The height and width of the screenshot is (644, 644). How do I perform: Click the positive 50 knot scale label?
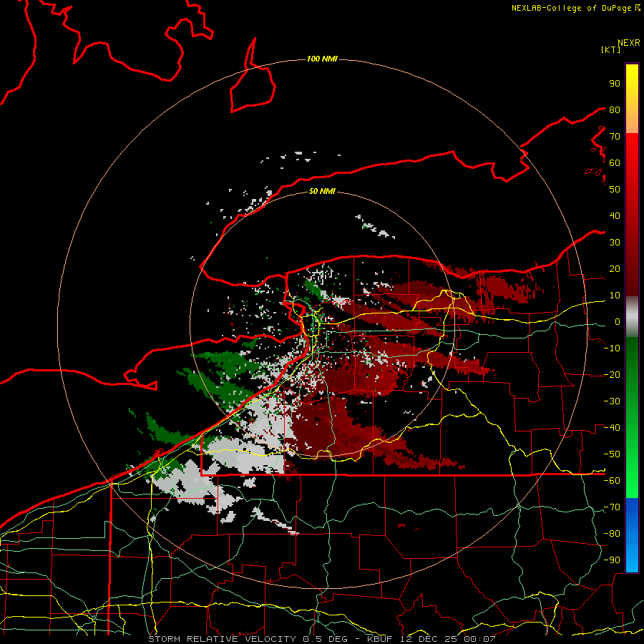tap(615, 190)
